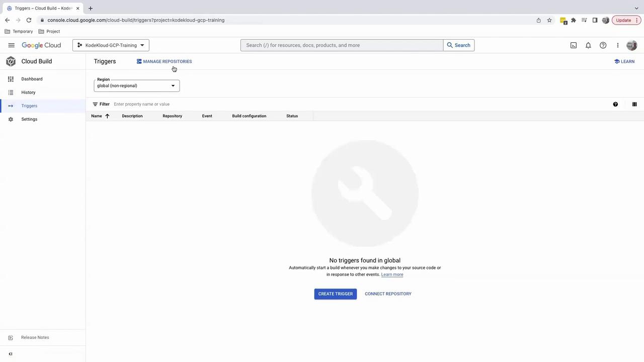The image size is (644, 362).
Task: Click the Triggers page heading
Action: 105,61
